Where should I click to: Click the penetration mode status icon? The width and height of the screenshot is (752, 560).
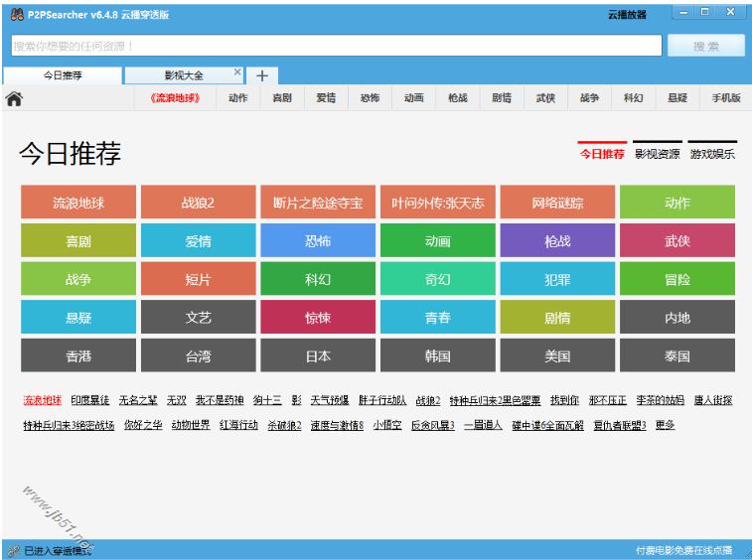pos(14,550)
